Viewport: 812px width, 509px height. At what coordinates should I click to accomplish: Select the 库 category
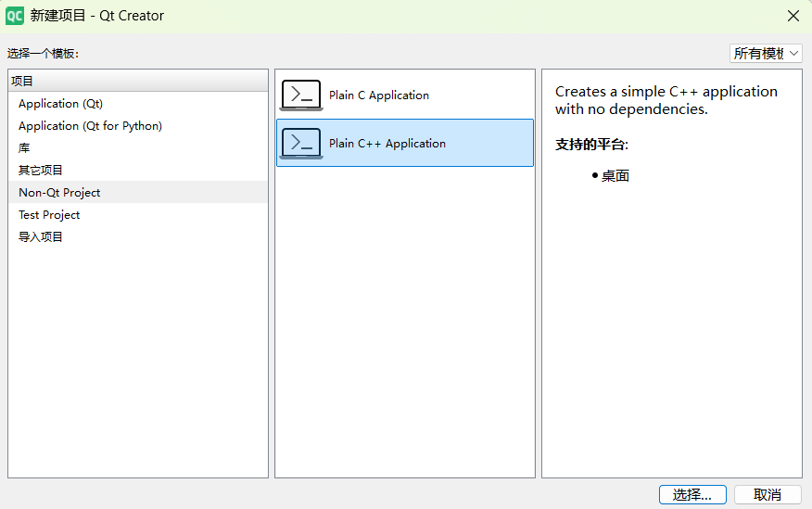click(x=138, y=148)
